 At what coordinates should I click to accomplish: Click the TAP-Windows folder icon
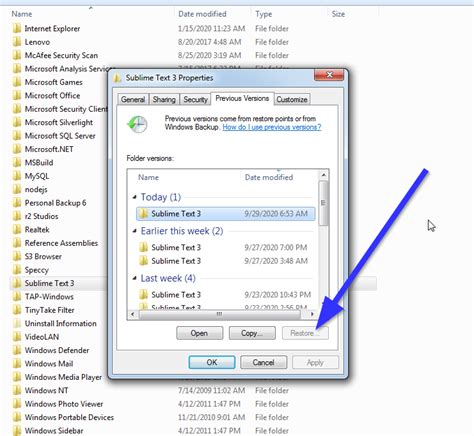(17, 296)
